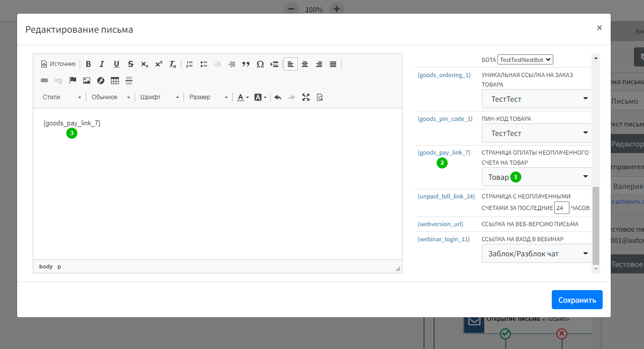The image size is (644, 349).
Task: Open the Размер font size dropdown
Action: click(208, 97)
